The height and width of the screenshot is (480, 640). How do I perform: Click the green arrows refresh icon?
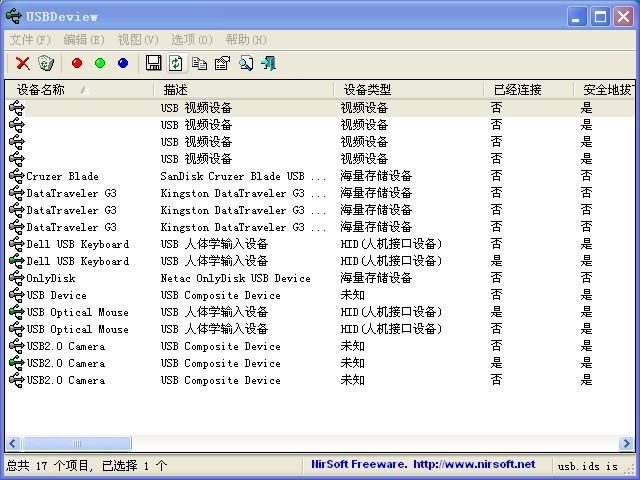[175, 63]
